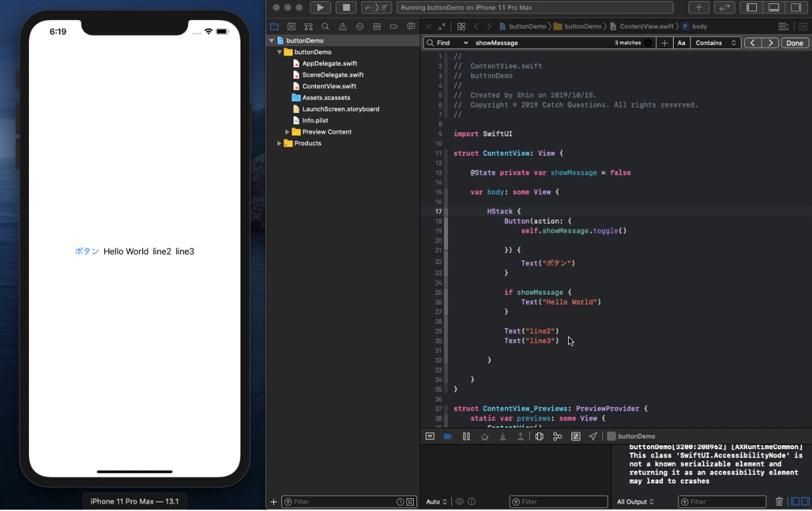Screen dimensions: 812x511
Task: Show the Debug navigator
Action: pyautogui.click(x=377, y=27)
